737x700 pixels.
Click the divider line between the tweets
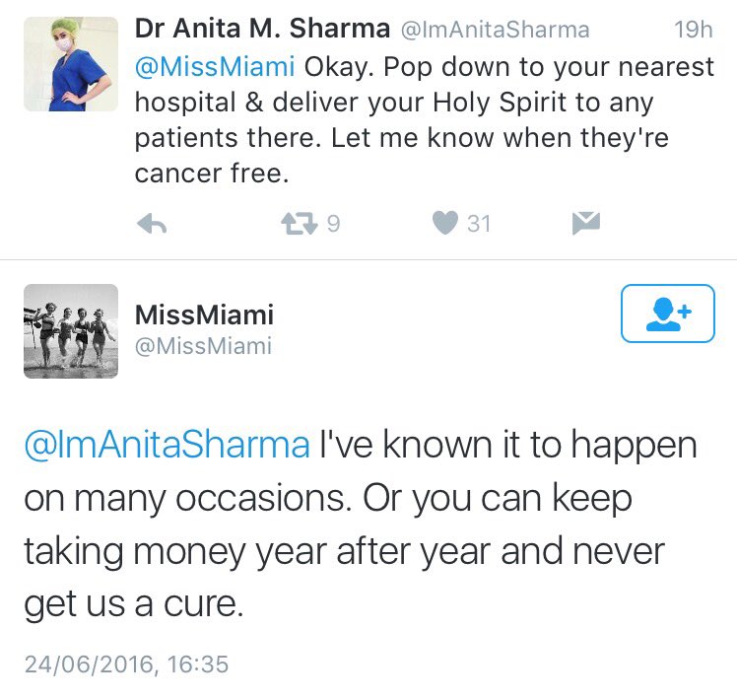coord(368,260)
